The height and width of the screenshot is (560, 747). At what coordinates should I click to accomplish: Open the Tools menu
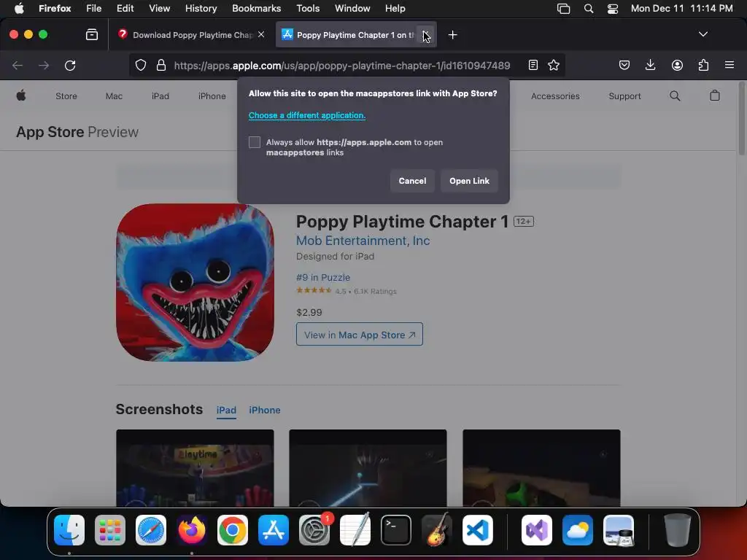(308, 9)
